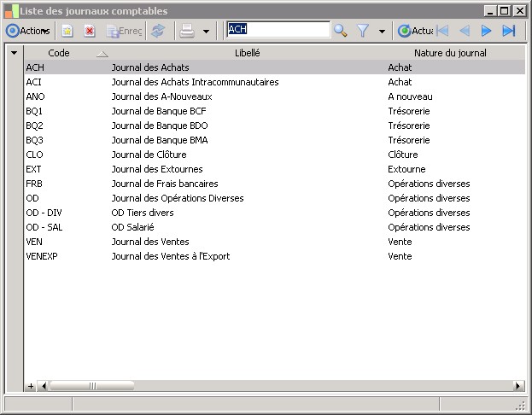Click the Actualiser refresh button

(x=415, y=31)
